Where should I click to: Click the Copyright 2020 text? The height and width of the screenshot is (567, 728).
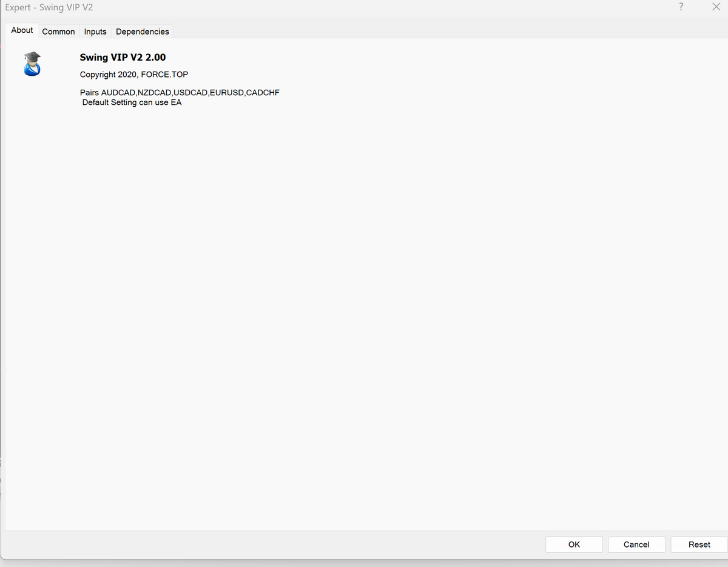coord(108,75)
